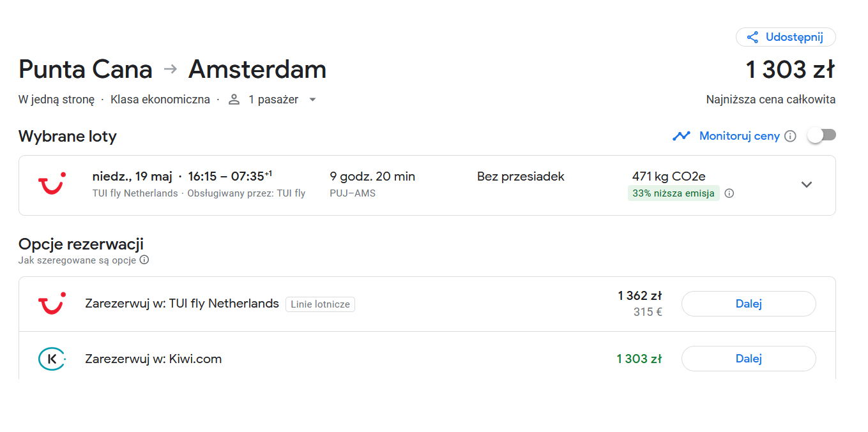Click the Monitoruj ceny link text

[740, 136]
